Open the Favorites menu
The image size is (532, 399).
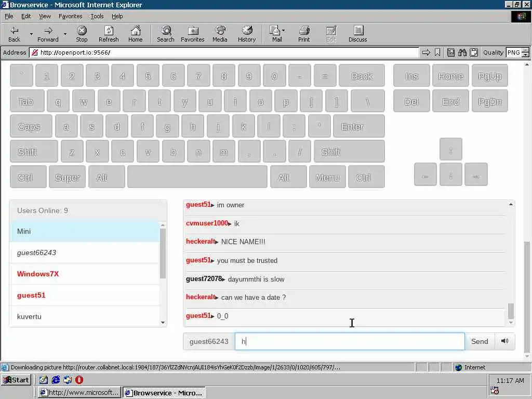[x=70, y=16]
